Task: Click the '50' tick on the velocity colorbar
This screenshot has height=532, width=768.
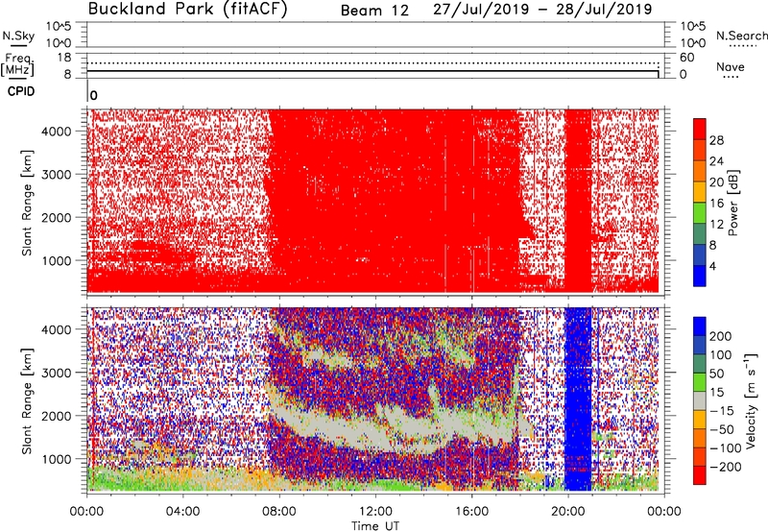Action: [x=717, y=374]
